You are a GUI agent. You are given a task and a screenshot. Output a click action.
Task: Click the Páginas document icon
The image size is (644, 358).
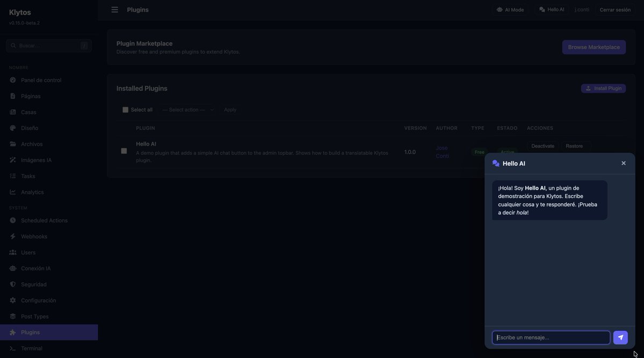click(x=13, y=96)
